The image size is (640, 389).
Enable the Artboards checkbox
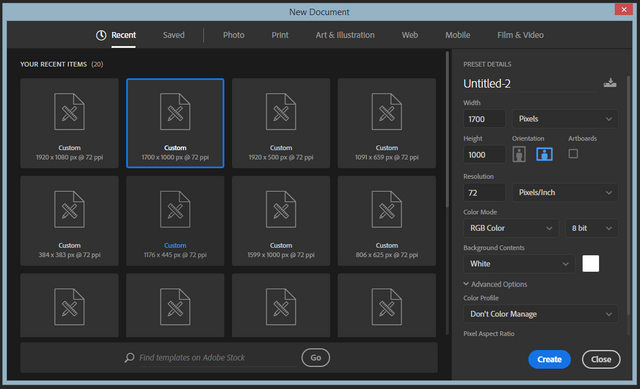click(573, 154)
